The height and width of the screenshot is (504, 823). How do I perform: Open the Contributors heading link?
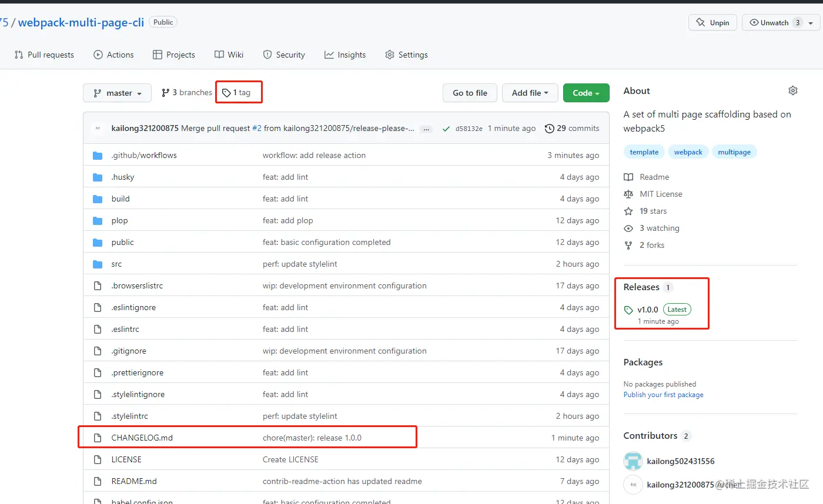657,435
